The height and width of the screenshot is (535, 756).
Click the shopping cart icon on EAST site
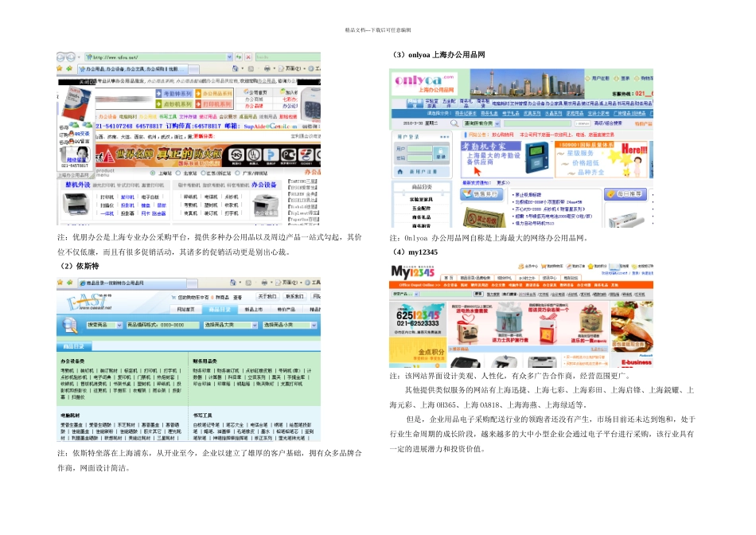173,297
